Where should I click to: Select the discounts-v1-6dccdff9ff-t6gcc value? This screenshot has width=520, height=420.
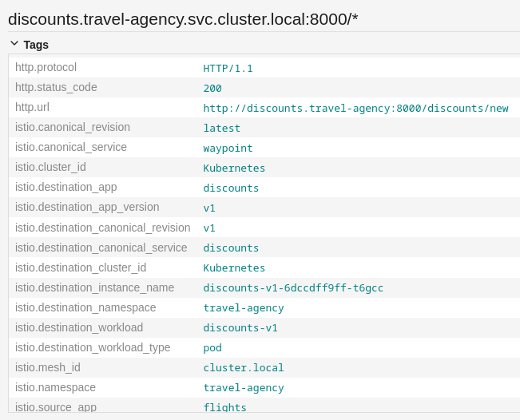click(293, 287)
